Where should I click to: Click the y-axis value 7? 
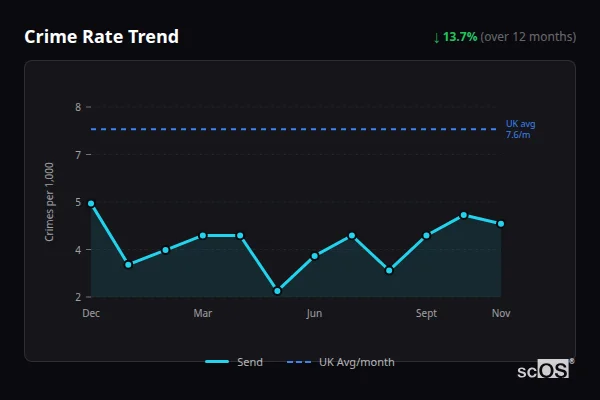(x=78, y=155)
